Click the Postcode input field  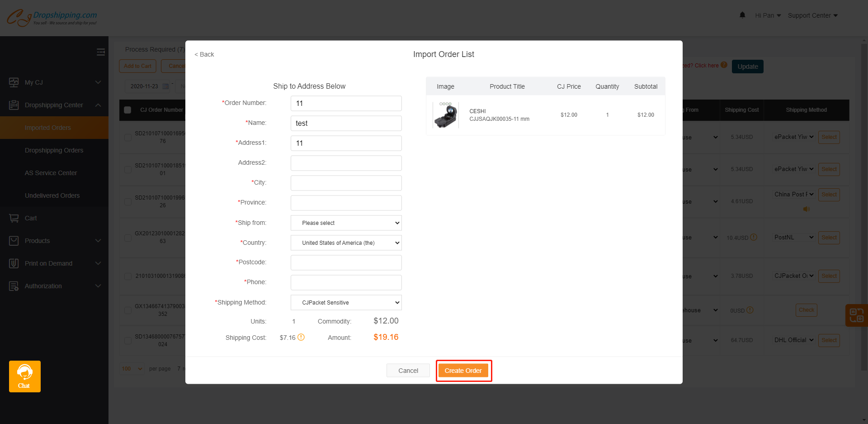tap(346, 262)
